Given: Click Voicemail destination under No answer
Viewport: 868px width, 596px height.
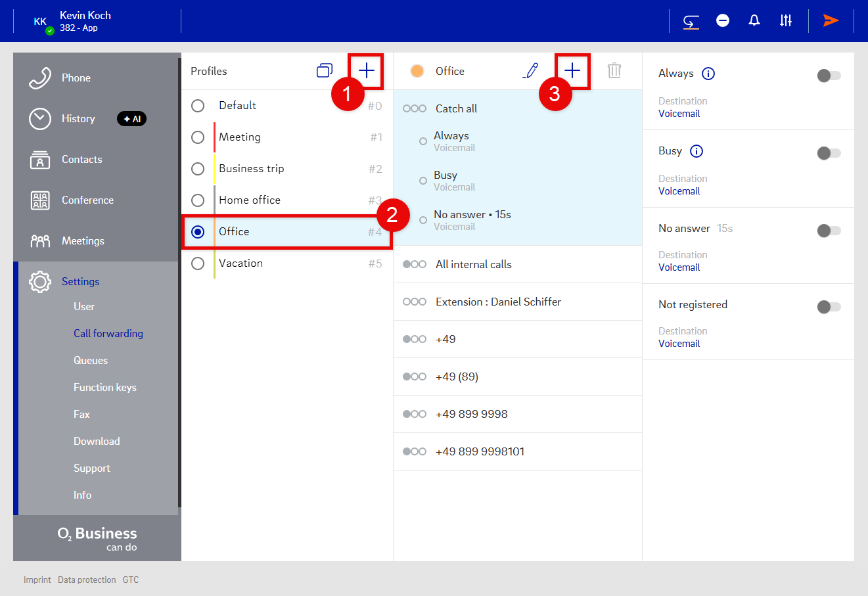Looking at the screenshot, I should click(679, 267).
